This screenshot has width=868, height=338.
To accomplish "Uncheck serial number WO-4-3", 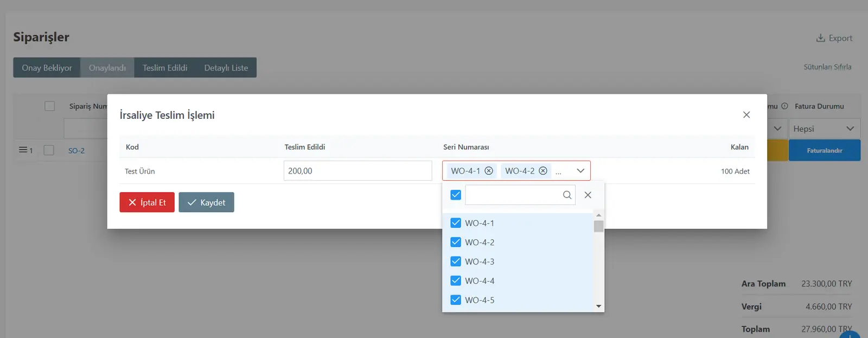I will coord(456,262).
